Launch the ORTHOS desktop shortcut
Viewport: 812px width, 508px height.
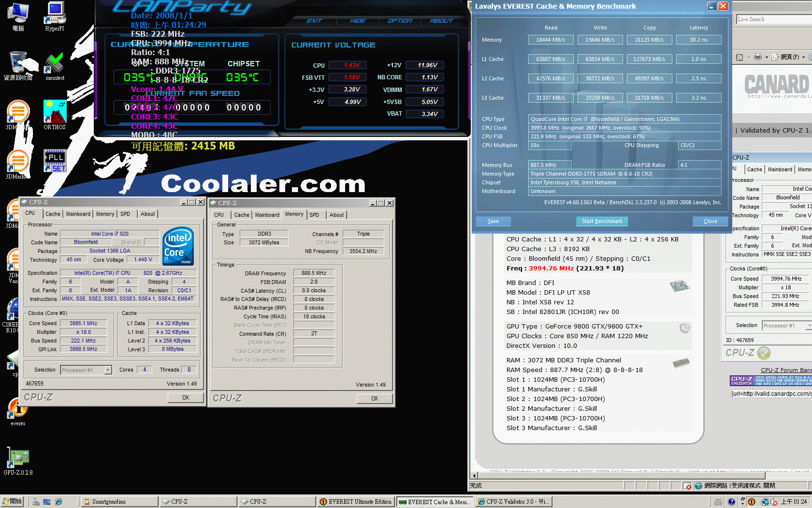point(55,115)
